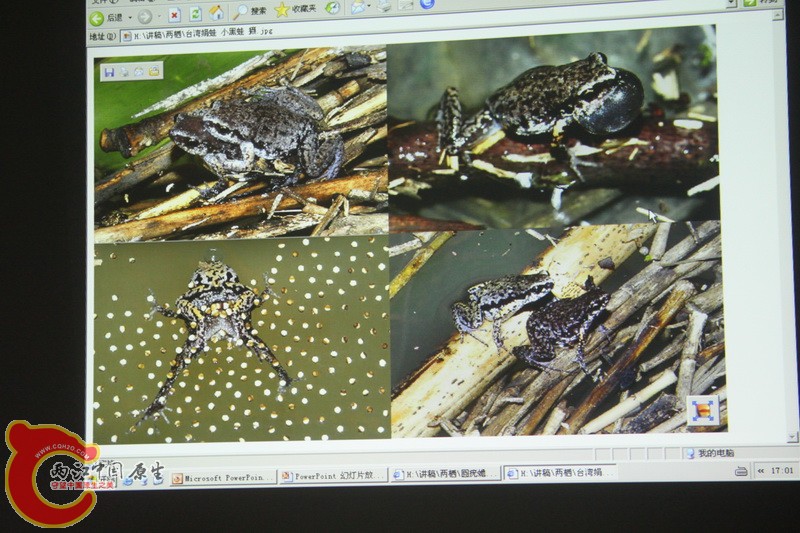Print the picture from the image toolbar

pos(124,72)
